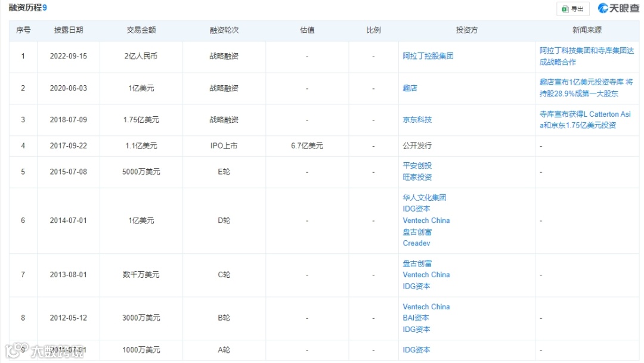Viewport: 644px width, 363px height.
Task: Select the 披露日期 column header
Action: coord(69,30)
